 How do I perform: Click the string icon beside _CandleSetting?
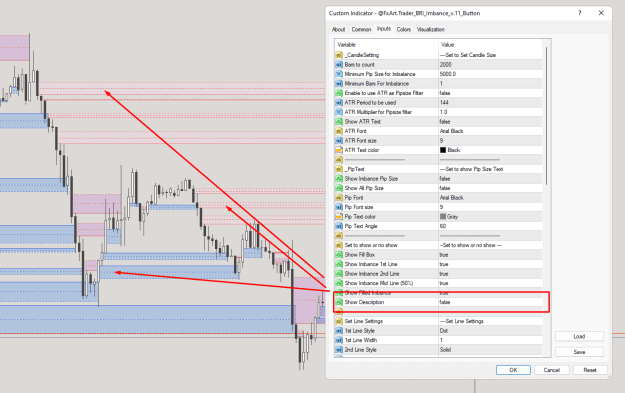click(339, 55)
